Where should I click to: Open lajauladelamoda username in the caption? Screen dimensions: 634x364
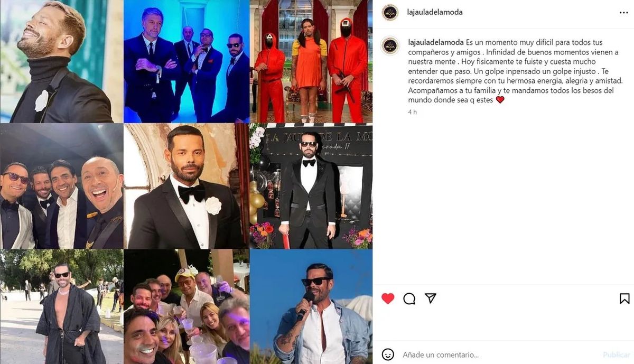436,42
